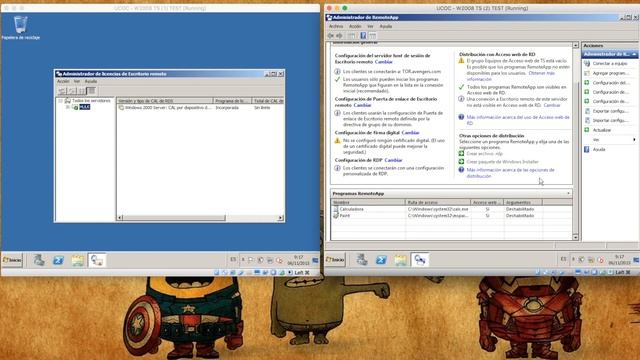This screenshot has height=360, width=640.
Task: Click Cambiar next to Configuración de RDP
Action: (x=393, y=160)
